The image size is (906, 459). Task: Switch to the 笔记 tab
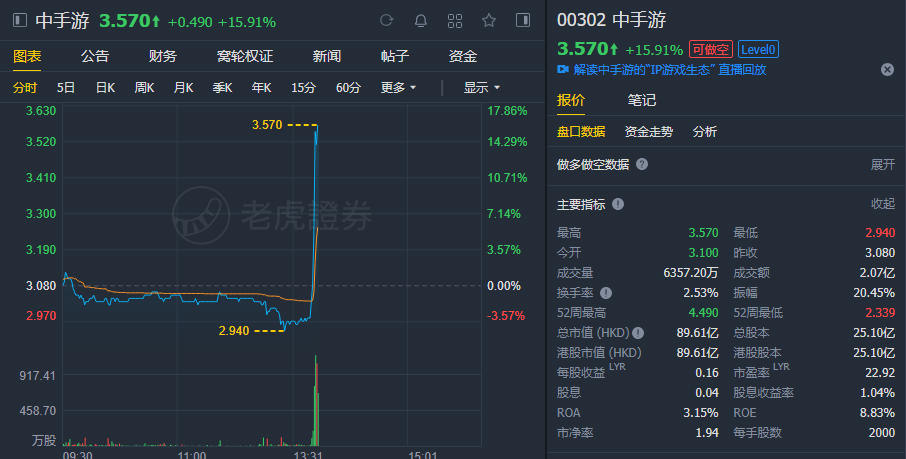pyautogui.click(x=642, y=100)
